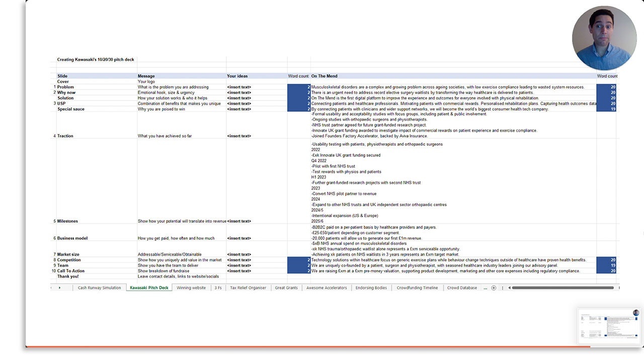Select word count 19 in Special sauce row
The height and width of the screenshot is (362, 644).
(x=606, y=109)
